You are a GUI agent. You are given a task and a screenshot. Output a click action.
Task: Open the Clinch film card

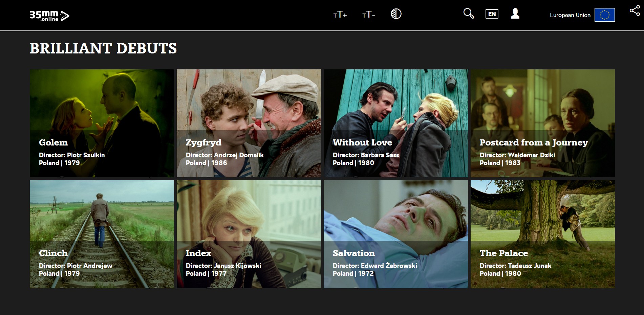point(102,234)
